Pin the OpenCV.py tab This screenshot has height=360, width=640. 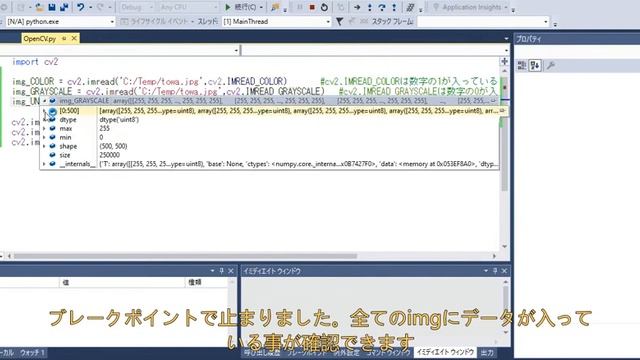pos(64,38)
